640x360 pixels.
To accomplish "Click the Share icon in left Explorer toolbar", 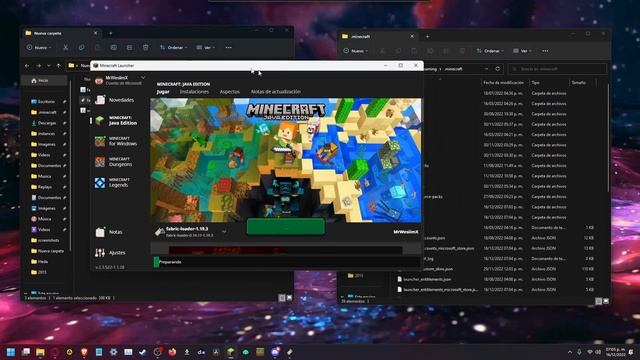I will point(129,48).
